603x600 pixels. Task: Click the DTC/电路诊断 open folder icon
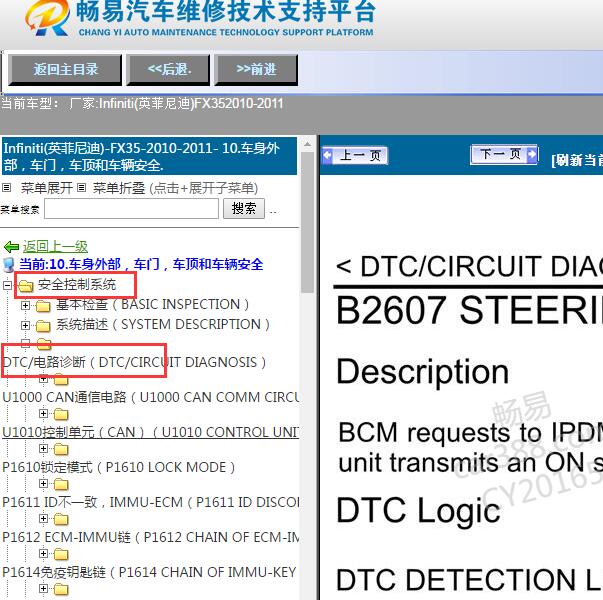pyautogui.click(x=44, y=344)
